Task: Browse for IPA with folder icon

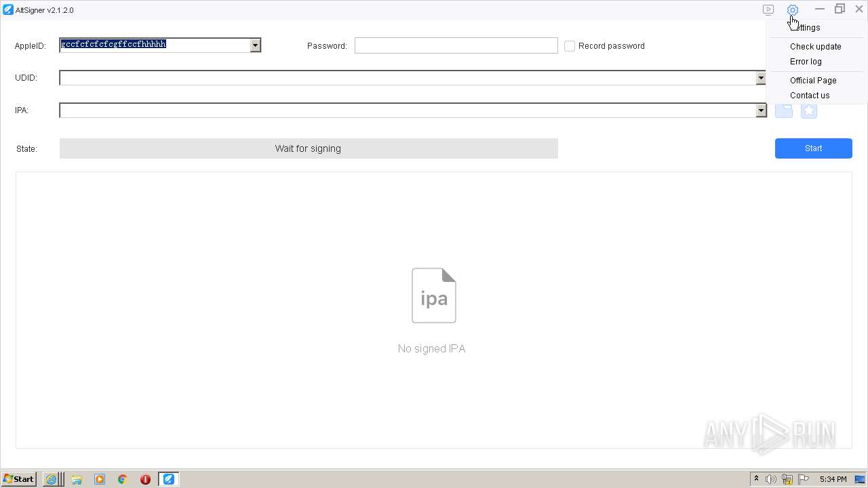Action: 784,110
